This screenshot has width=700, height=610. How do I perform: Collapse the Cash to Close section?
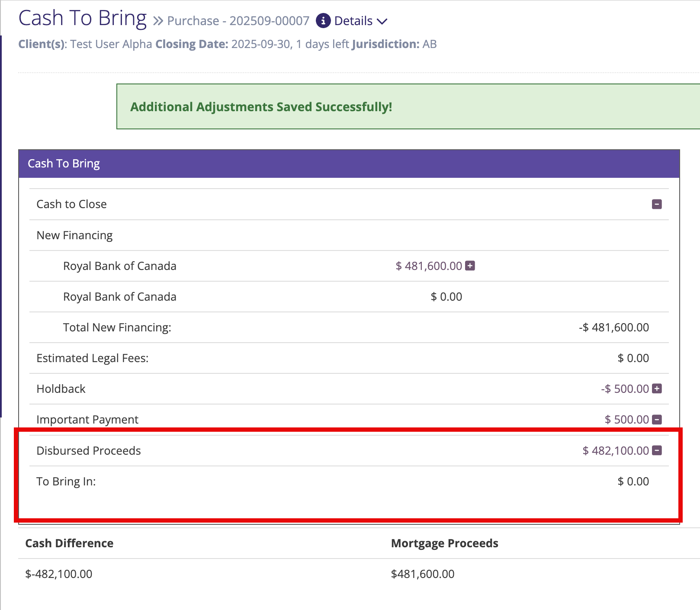[656, 204]
